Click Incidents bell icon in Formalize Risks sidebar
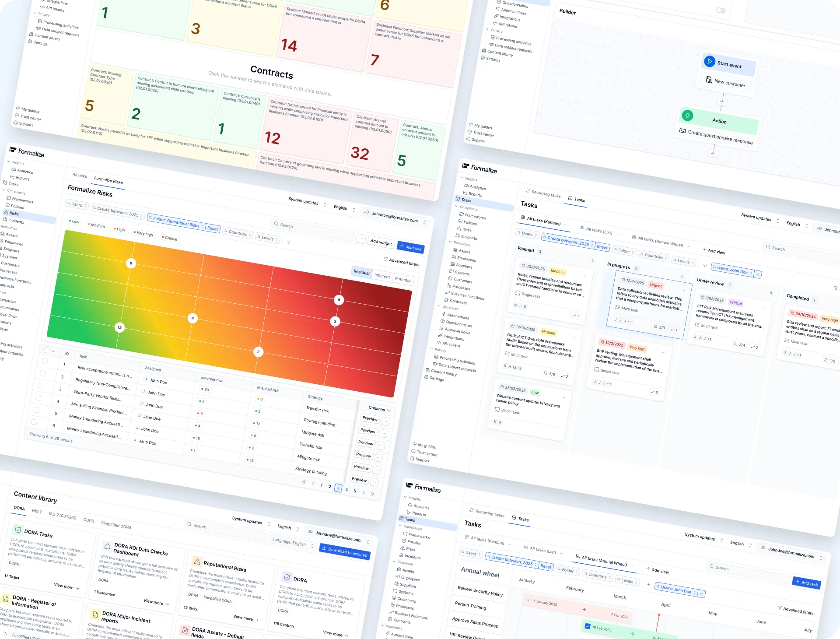840x639 pixels. pyautogui.click(x=5, y=220)
